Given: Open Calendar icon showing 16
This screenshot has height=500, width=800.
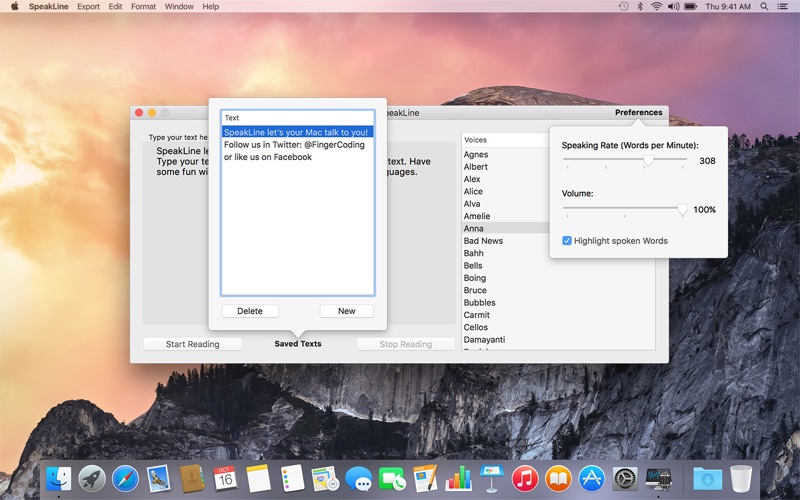Looking at the screenshot, I should (x=225, y=479).
